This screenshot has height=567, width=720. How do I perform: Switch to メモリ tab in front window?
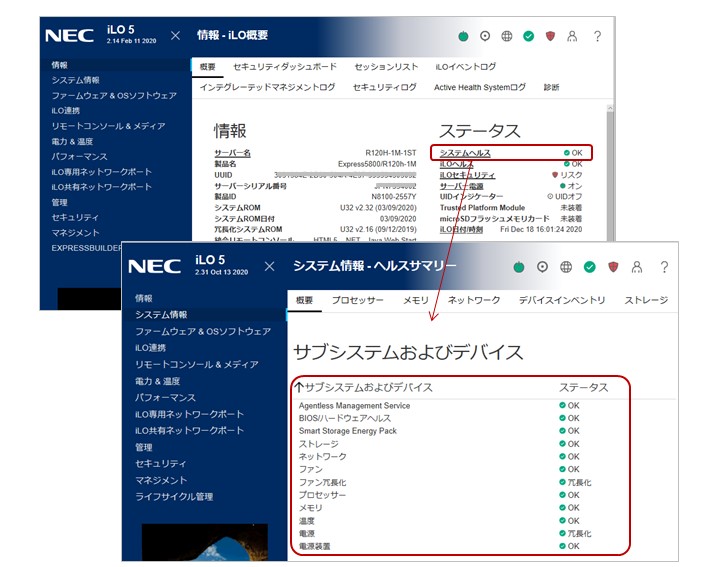coord(416,300)
